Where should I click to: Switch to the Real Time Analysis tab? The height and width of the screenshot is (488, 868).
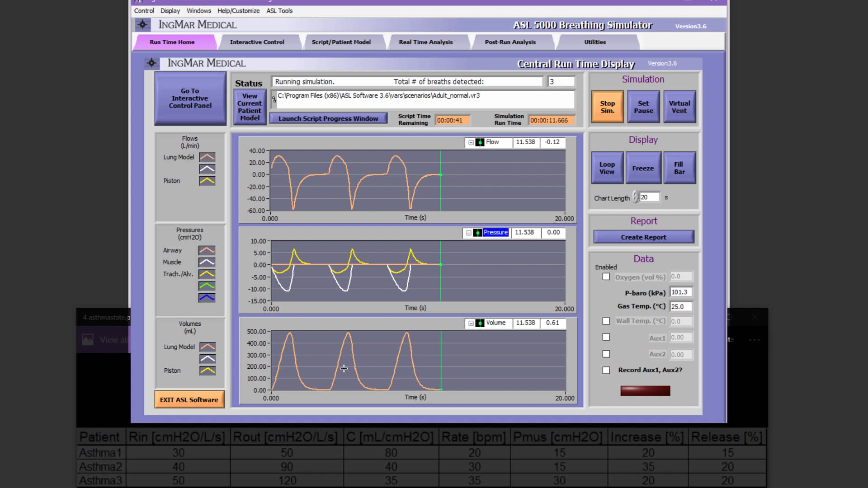tap(425, 42)
